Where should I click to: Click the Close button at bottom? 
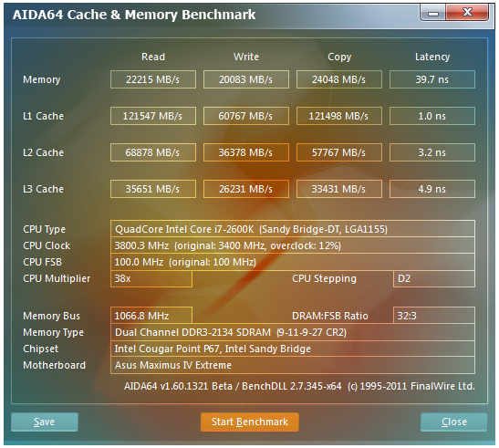click(453, 422)
